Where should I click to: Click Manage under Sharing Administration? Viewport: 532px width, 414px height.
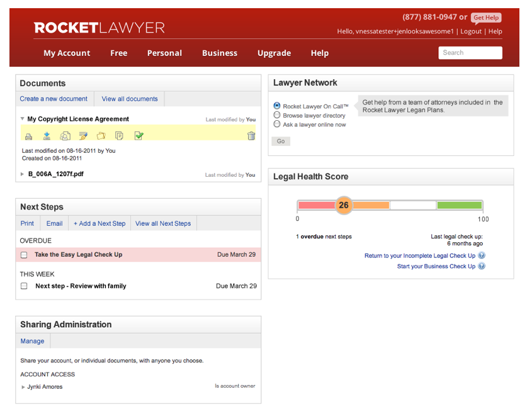(32, 341)
